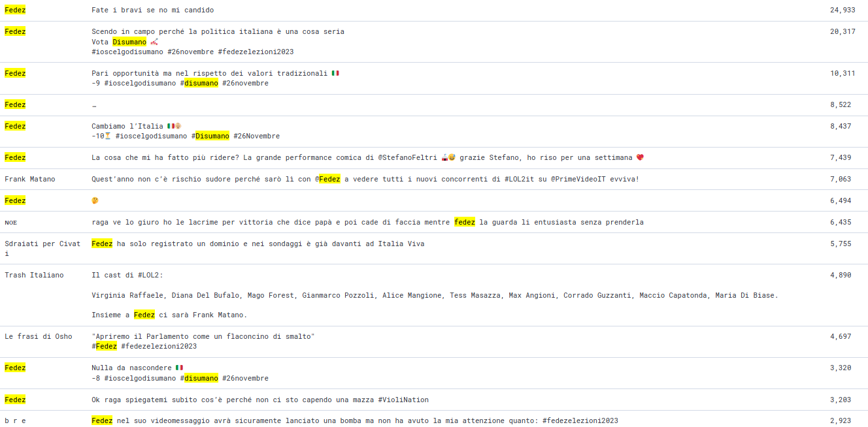This screenshot has height=427, width=868.
Task: Select the Trash Italiano author cell
Action: point(34,275)
